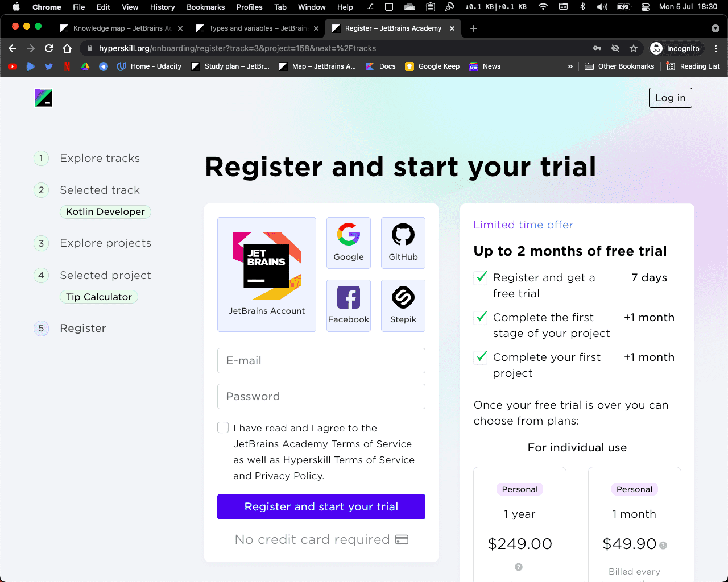Click the JetBrains Academy logo
This screenshot has height=582, width=728.
click(x=43, y=98)
